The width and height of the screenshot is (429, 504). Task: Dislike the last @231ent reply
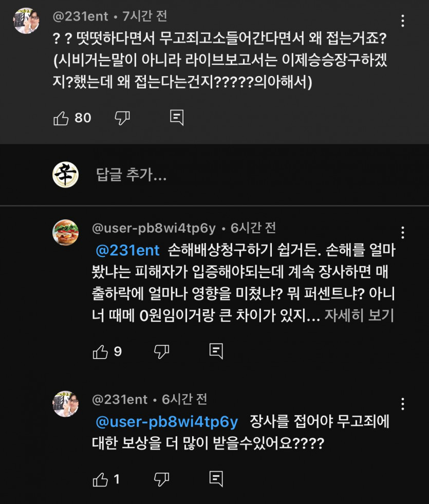click(161, 479)
